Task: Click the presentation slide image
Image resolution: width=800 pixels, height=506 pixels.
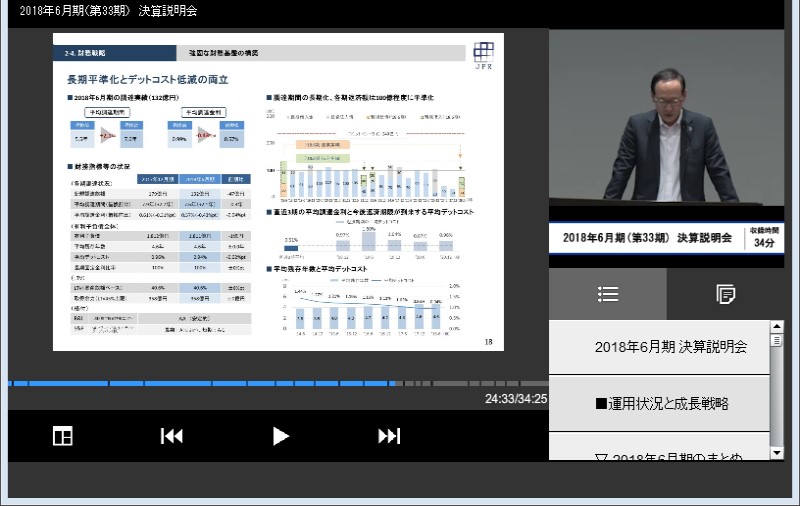Action: [278, 192]
